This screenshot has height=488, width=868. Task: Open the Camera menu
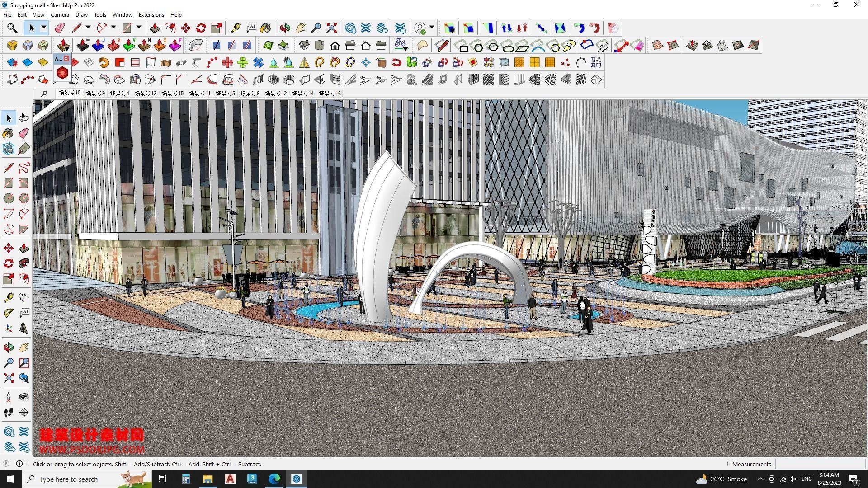coord(60,15)
